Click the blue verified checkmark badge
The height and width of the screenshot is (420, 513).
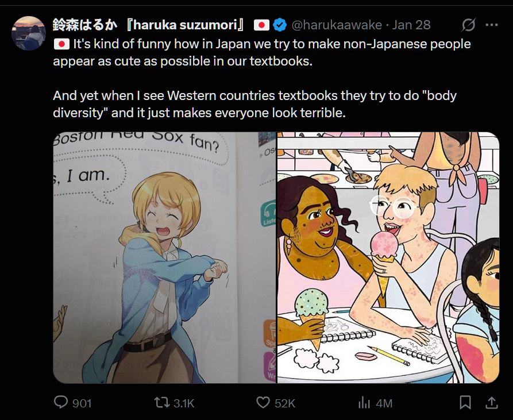(279, 24)
